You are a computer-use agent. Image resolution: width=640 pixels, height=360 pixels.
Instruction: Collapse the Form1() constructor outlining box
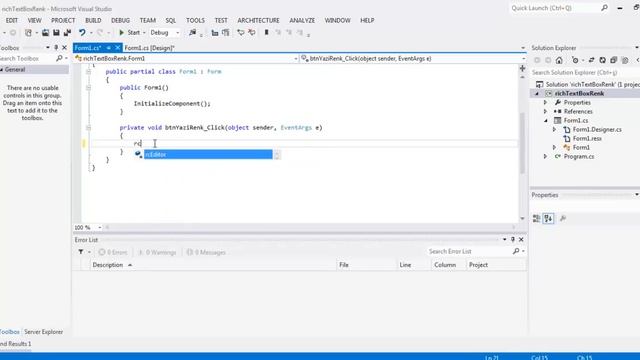pos(88,87)
